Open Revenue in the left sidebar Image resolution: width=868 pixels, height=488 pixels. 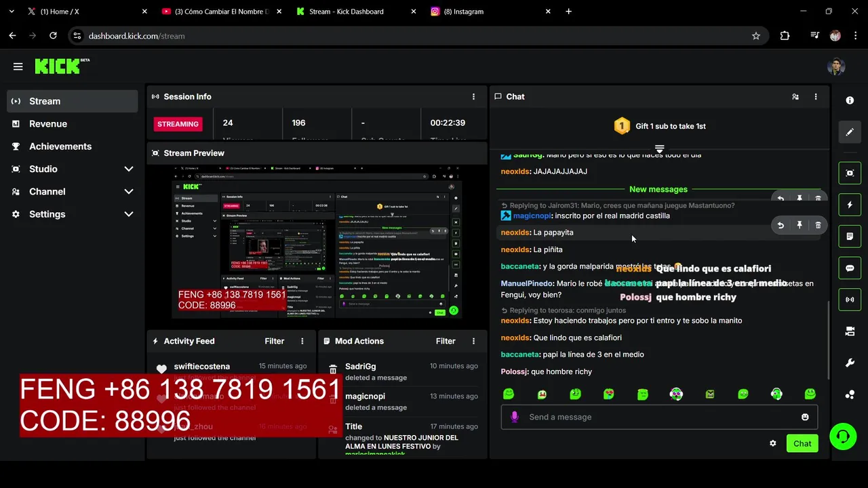pyautogui.click(x=72, y=124)
